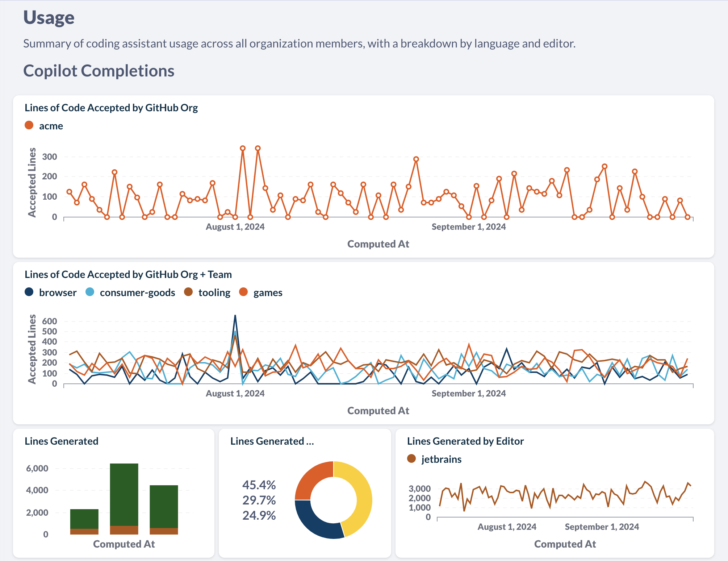
Task: Click the Usage page heading
Action: coord(49,17)
